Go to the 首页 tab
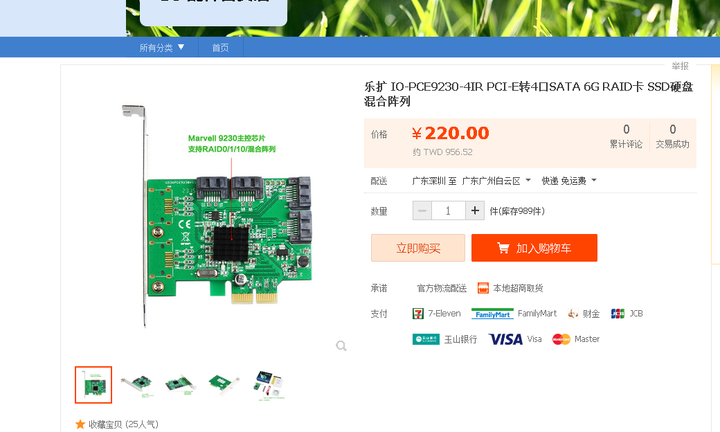This screenshot has width=720, height=432. tap(220, 47)
